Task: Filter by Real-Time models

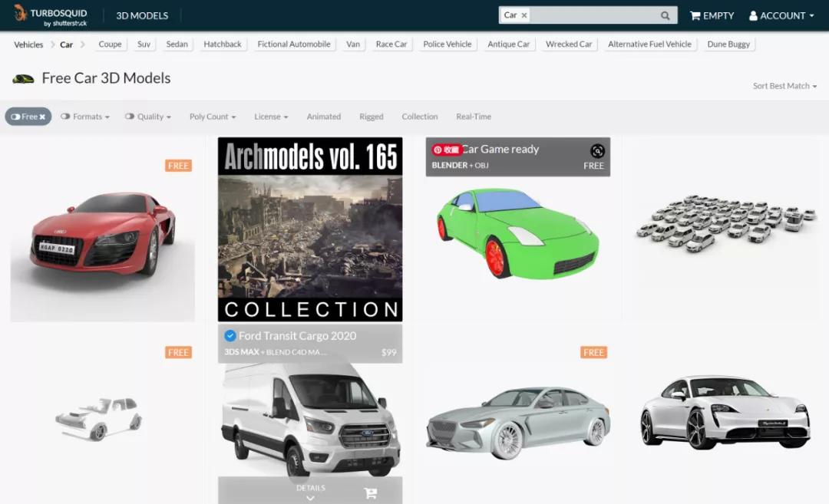Action: [x=474, y=117]
